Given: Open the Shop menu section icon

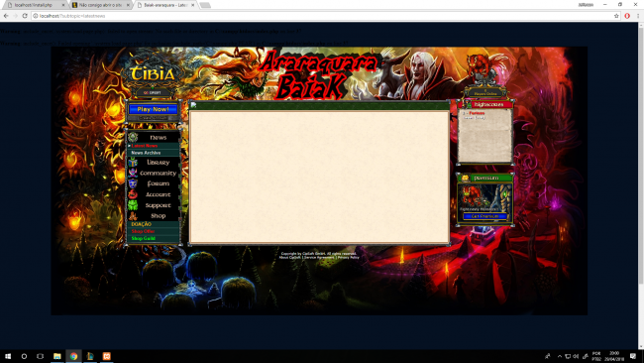Looking at the screenshot, I should coord(133,216).
